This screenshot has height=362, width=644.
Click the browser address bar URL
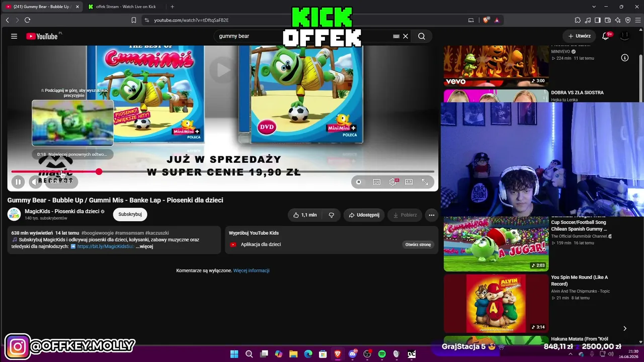191,20
